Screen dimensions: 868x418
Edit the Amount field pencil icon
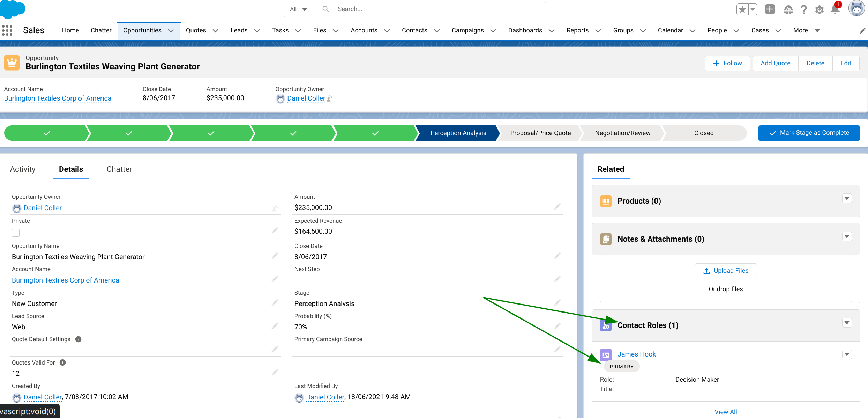coord(558,207)
